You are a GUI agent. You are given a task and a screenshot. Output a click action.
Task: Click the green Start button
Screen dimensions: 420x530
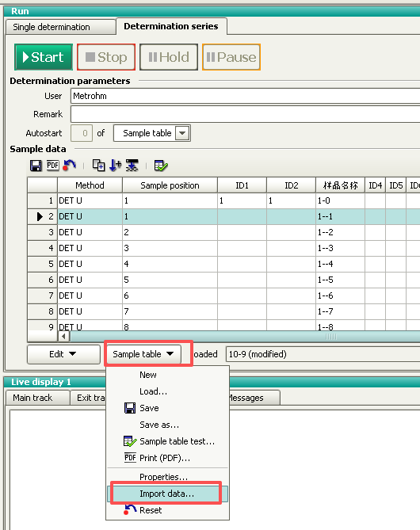pyautogui.click(x=44, y=57)
